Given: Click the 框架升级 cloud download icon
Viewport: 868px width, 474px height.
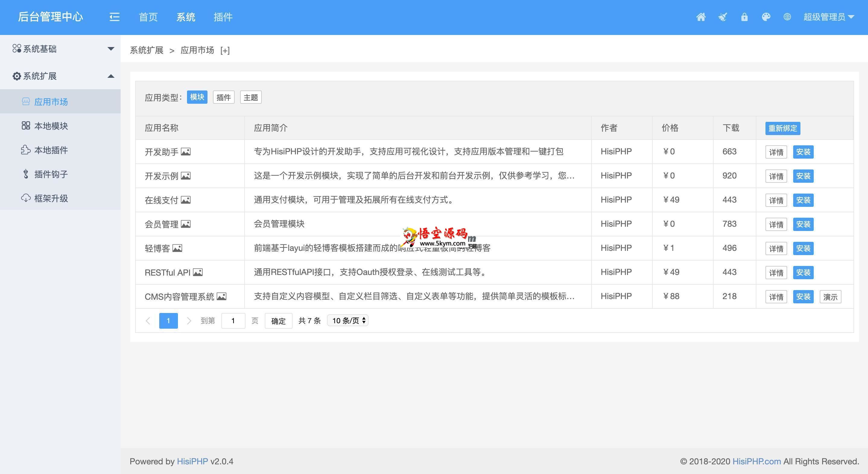Looking at the screenshot, I should tap(26, 198).
